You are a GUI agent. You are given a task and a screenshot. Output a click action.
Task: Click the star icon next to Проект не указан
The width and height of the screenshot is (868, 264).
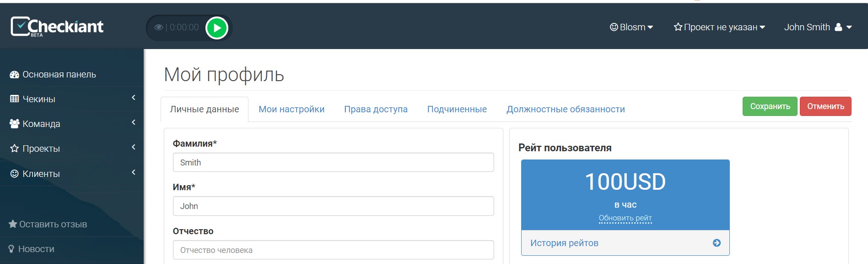pyautogui.click(x=678, y=27)
